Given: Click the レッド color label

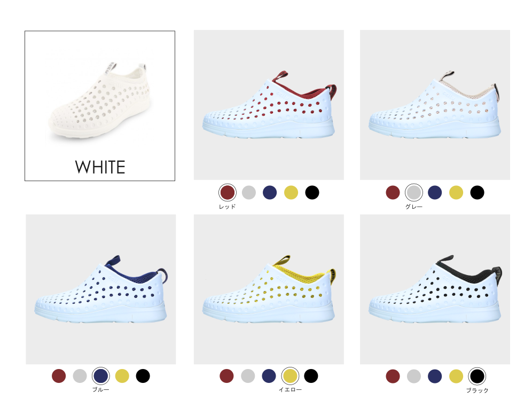Looking at the screenshot, I should (x=228, y=206).
